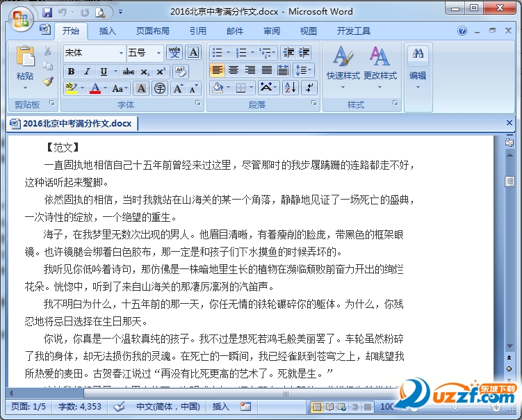The image size is (522, 420).
Task: Save the document with the floppy icon
Action: [x=47, y=13]
